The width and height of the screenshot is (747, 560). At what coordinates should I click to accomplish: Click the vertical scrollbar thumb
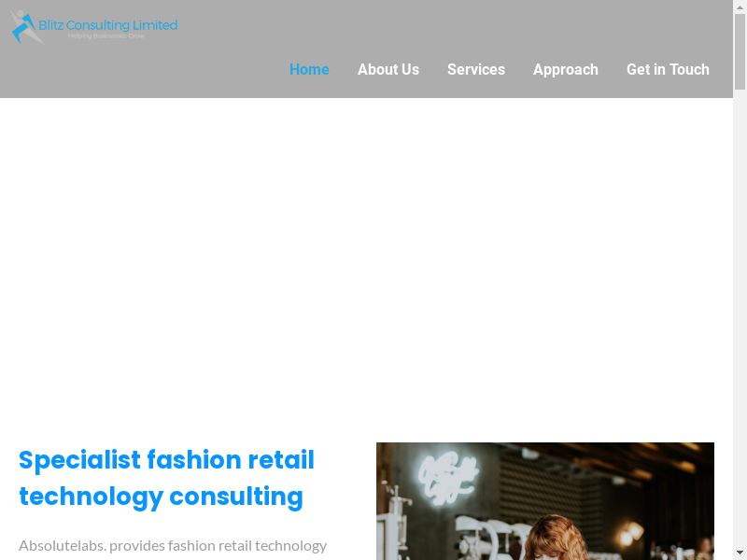coord(740,51)
